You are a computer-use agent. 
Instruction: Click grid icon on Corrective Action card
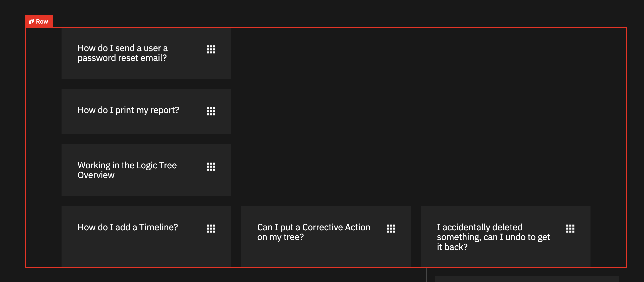pyautogui.click(x=391, y=229)
